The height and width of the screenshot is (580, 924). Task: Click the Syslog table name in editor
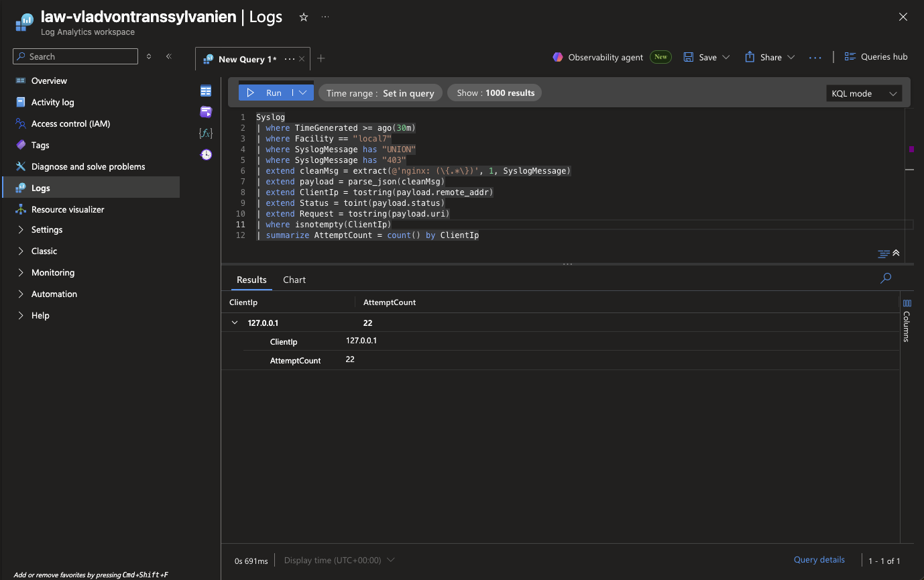[270, 117]
